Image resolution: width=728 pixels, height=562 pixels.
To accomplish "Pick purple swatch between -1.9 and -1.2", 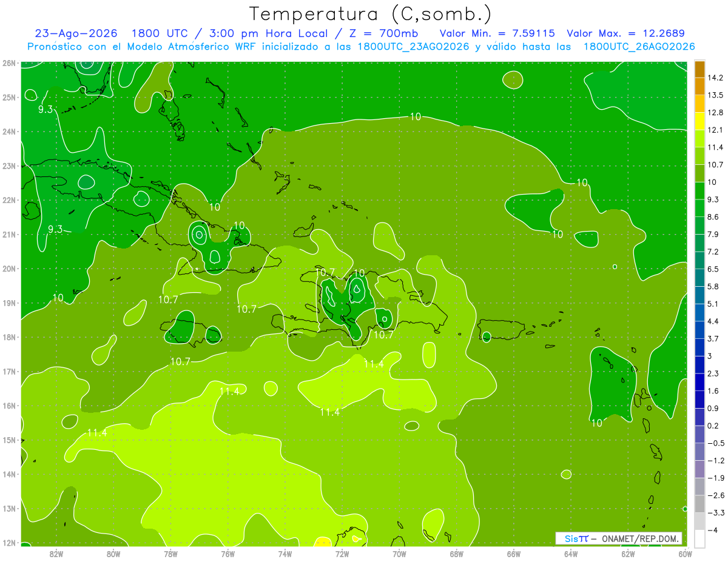I will coord(699,469).
